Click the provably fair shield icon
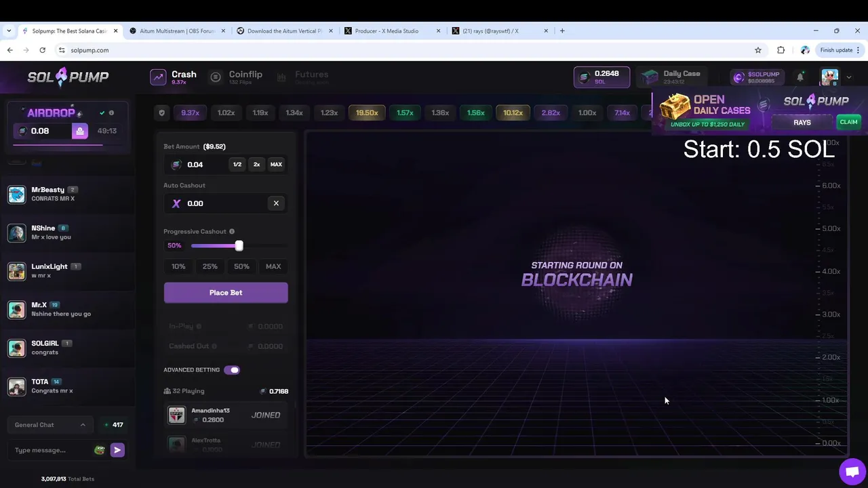 point(161,113)
